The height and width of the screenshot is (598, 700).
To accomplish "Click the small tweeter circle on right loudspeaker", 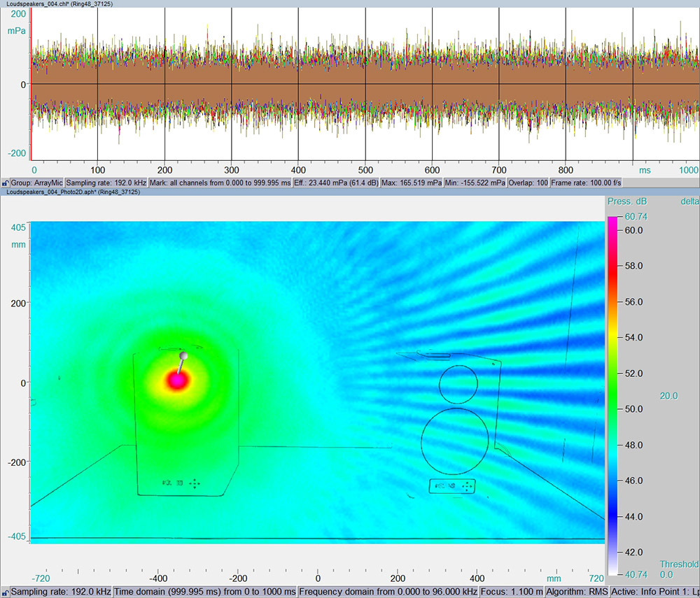I will coord(458,384).
